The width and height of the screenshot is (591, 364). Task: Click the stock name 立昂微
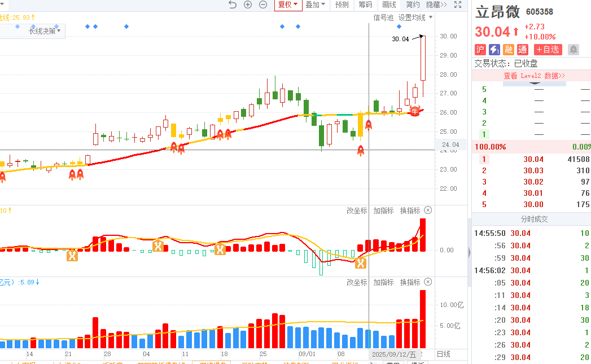point(497,12)
